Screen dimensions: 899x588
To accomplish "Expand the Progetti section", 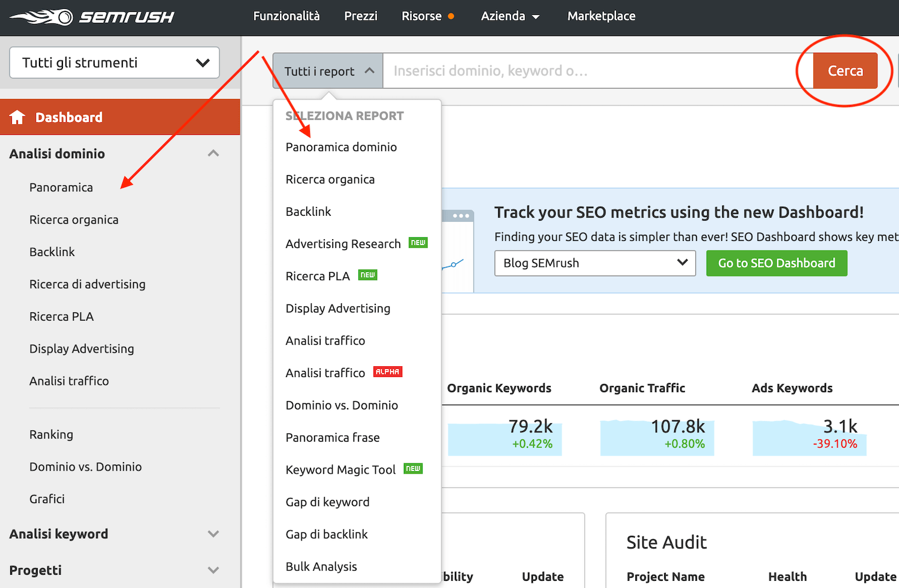I will click(114, 570).
